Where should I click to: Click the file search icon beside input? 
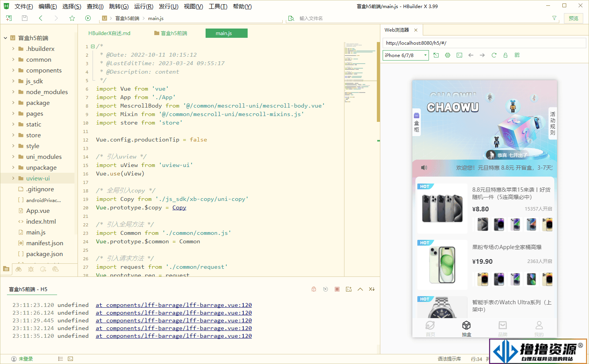(x=291, y=18)
